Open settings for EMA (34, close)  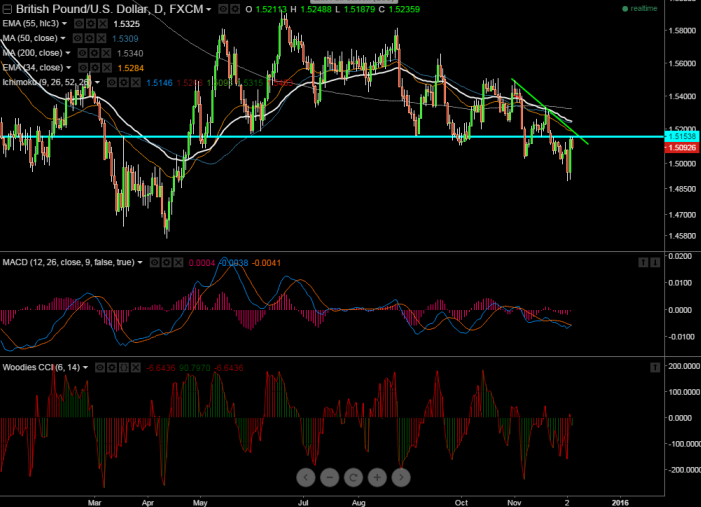[x=95, y=68]
